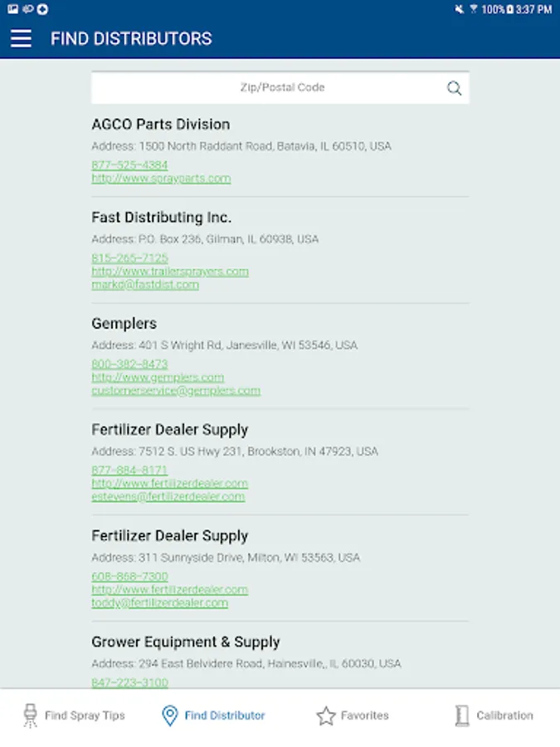Open the Calibration tab
The width and height of the screenshot is (560, 747).
[504, 715]
